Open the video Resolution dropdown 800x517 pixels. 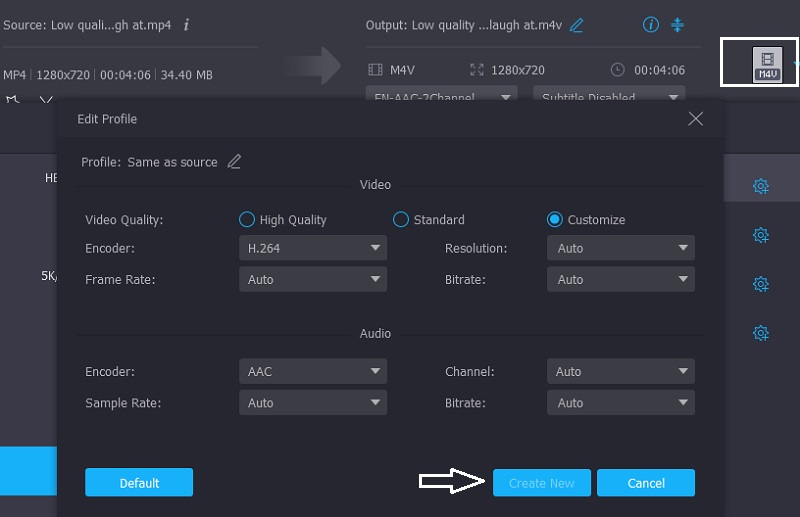coord(621,248)
